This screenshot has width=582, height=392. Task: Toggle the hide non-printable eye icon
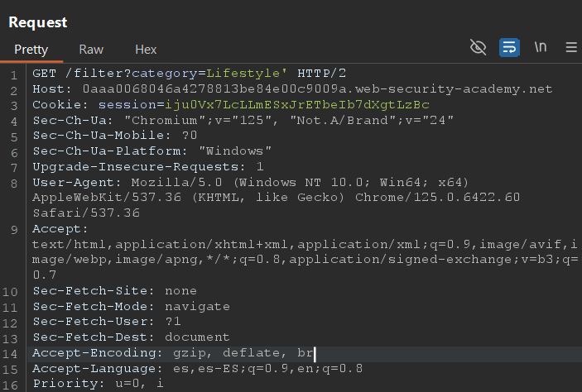point(478,47)
